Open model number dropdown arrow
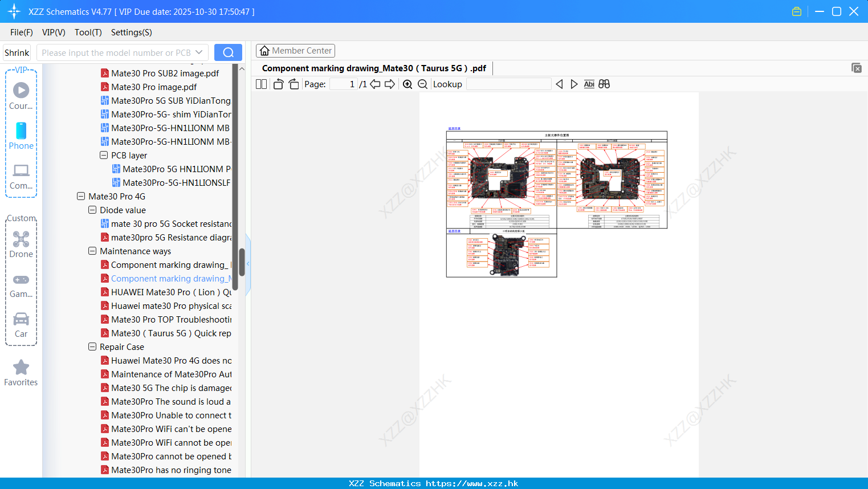This screenshot has width=868, height=489. [199, 52]
